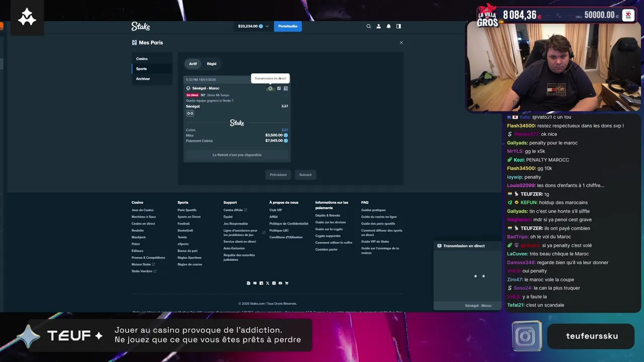Open the Auto-Exclusion link
The width and height of the screenshot is (644, 362).
point(234,248)
